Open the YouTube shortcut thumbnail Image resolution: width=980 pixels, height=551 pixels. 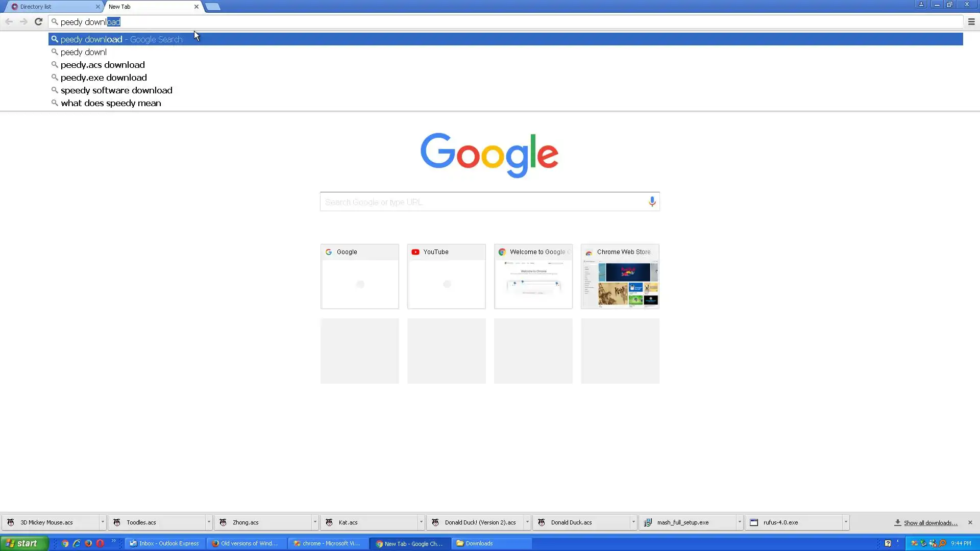(x=446, y=277)
